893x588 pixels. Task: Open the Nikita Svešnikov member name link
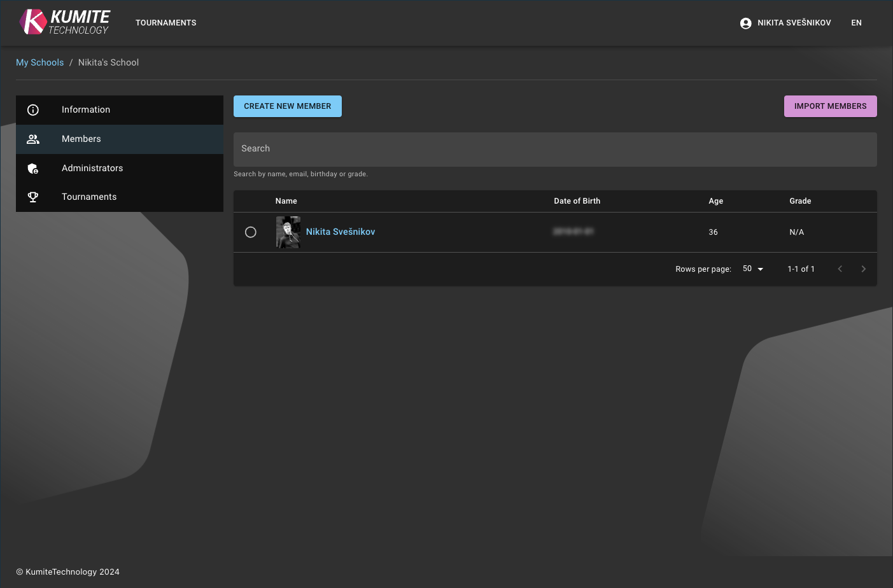[x=341, y=232]
